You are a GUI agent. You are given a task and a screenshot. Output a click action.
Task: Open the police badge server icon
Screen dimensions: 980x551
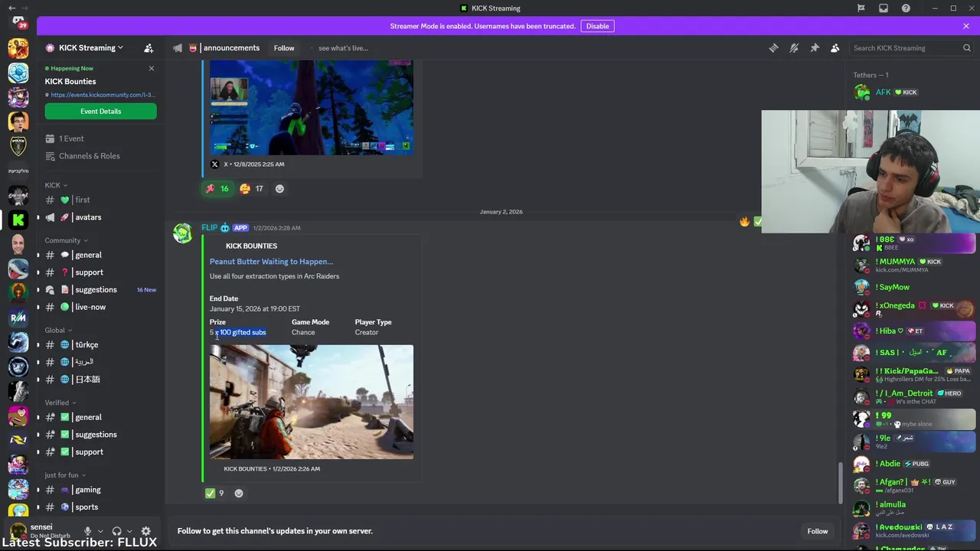click(18, 146)
